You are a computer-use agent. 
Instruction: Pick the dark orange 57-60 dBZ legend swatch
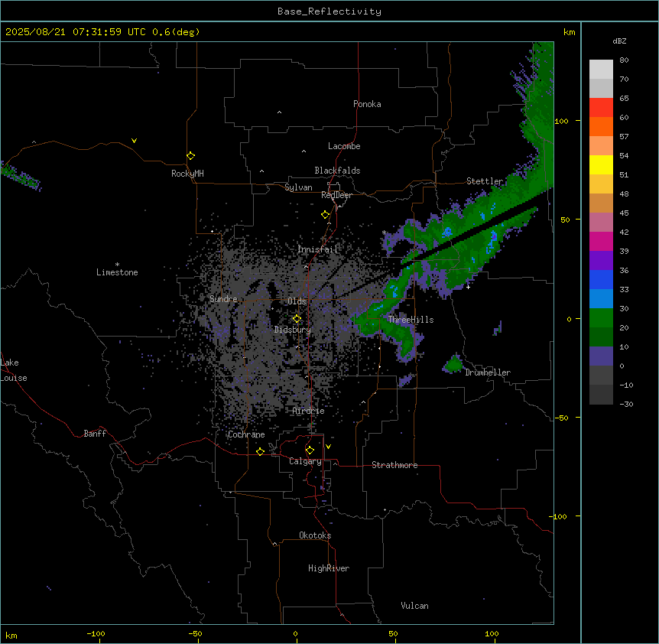tap(601, 126)
